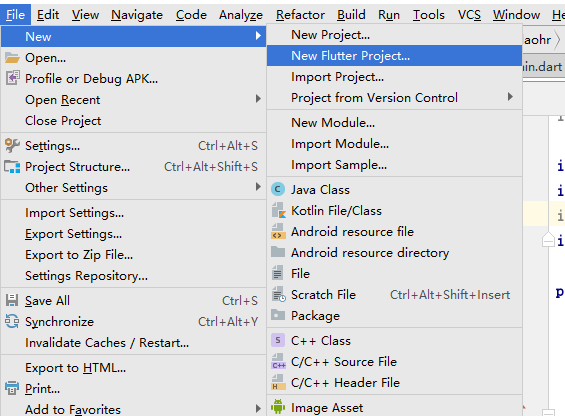Click the Settings wrench icon
This screenshot has height=416, width=565.
(12, 145)
